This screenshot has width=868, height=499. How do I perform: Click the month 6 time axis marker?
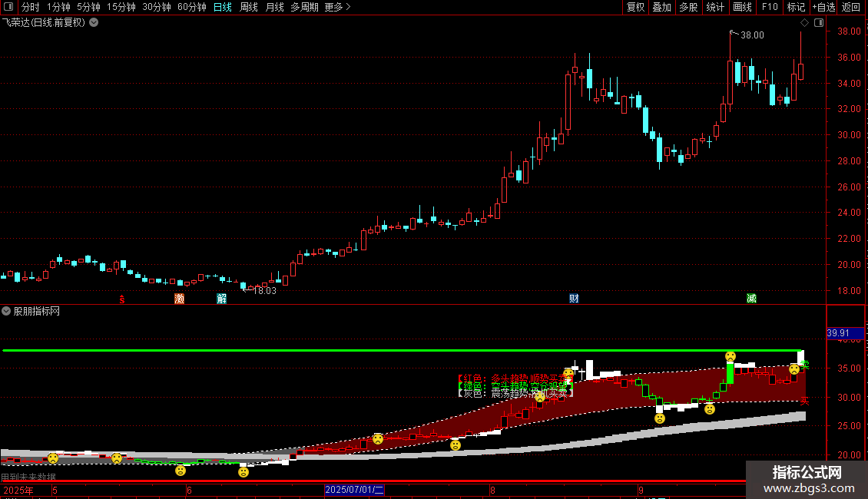pos(189,490)
